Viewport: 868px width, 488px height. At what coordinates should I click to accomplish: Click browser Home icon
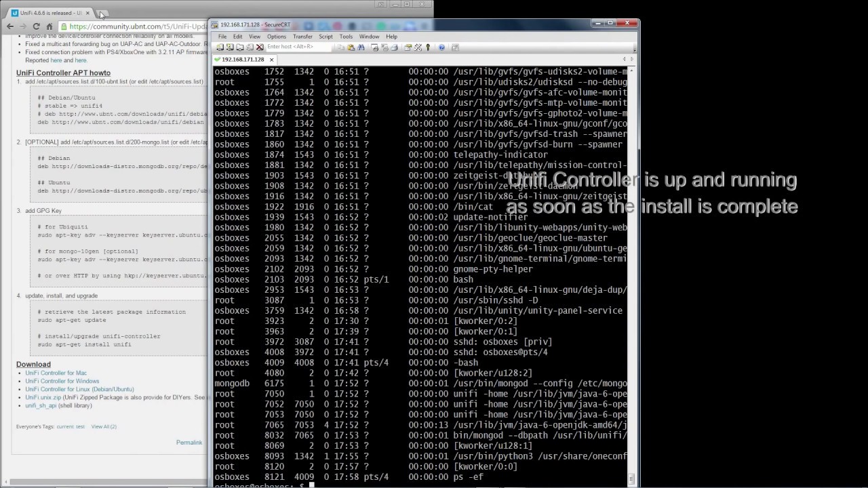[50, 26]
